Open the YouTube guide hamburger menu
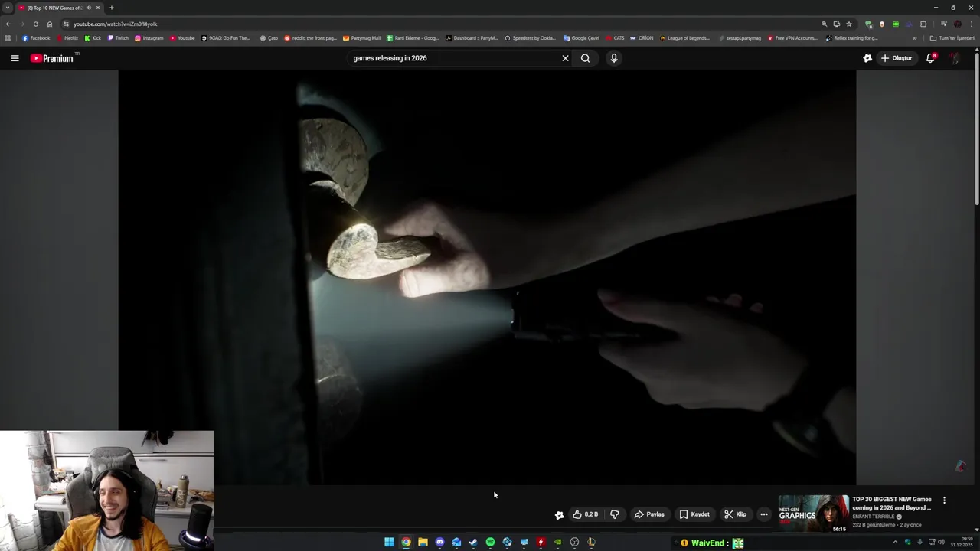Viewport: 980px width, 551px height. (x=15, y=58)
